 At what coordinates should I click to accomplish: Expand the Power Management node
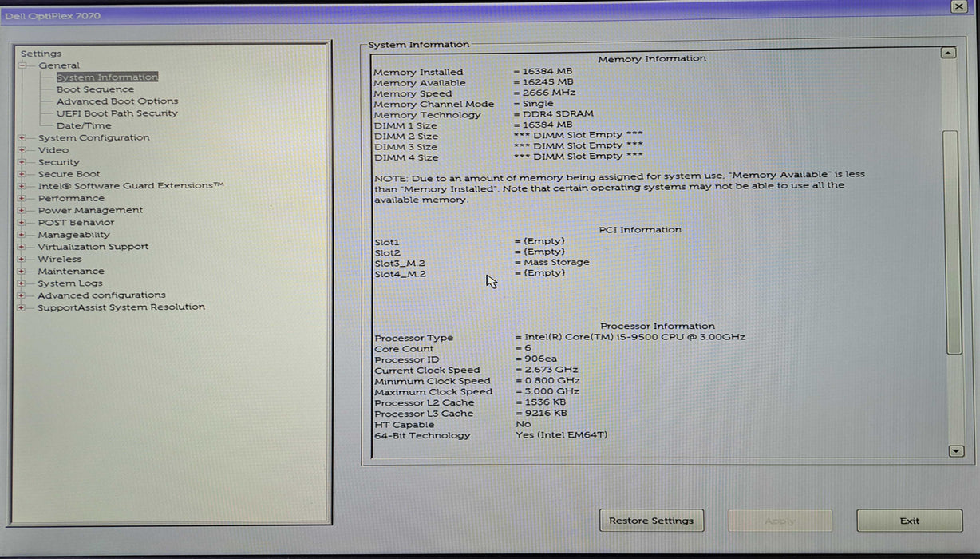point(22,211)
